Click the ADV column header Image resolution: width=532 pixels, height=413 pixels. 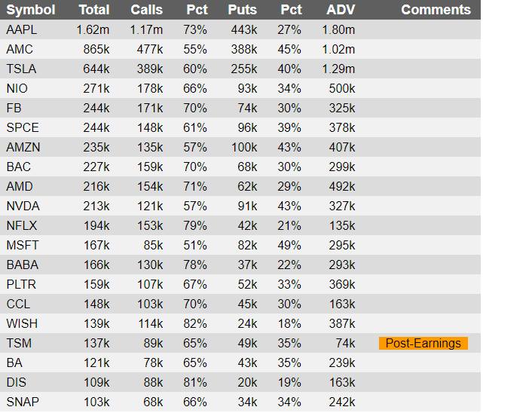click(x=341, y=10)
